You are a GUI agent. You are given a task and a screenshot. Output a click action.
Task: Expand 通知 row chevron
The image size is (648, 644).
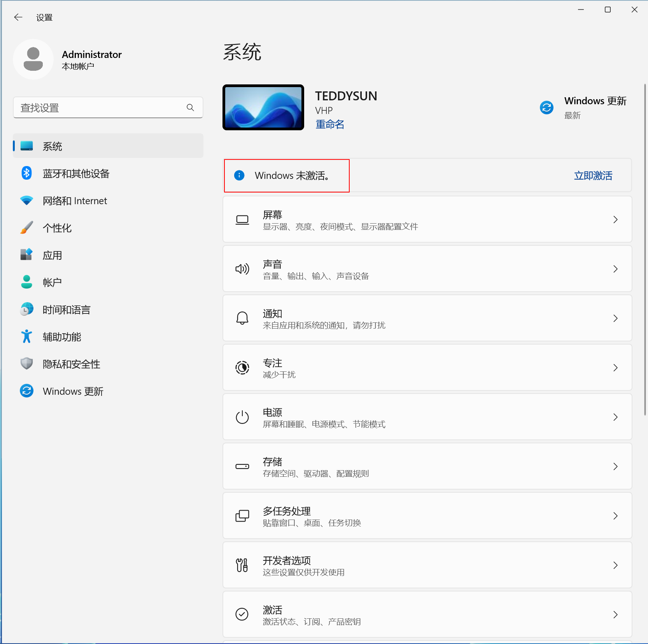click(615, 318)
